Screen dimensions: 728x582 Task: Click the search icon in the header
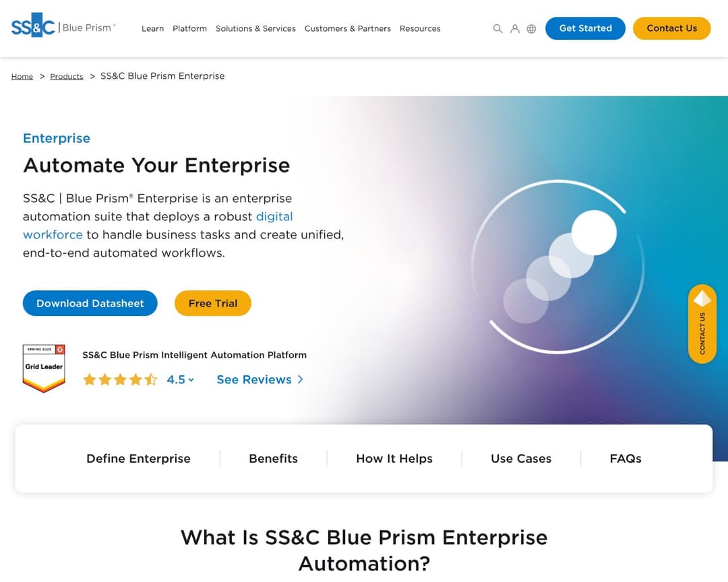click(497, 29)
